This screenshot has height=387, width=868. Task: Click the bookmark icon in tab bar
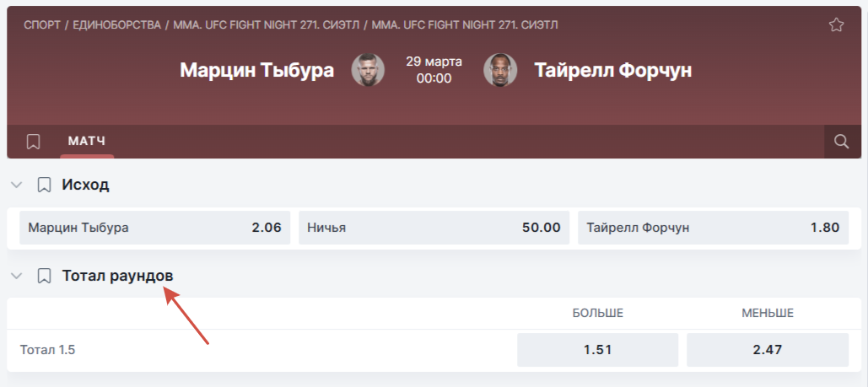[33, 142]
